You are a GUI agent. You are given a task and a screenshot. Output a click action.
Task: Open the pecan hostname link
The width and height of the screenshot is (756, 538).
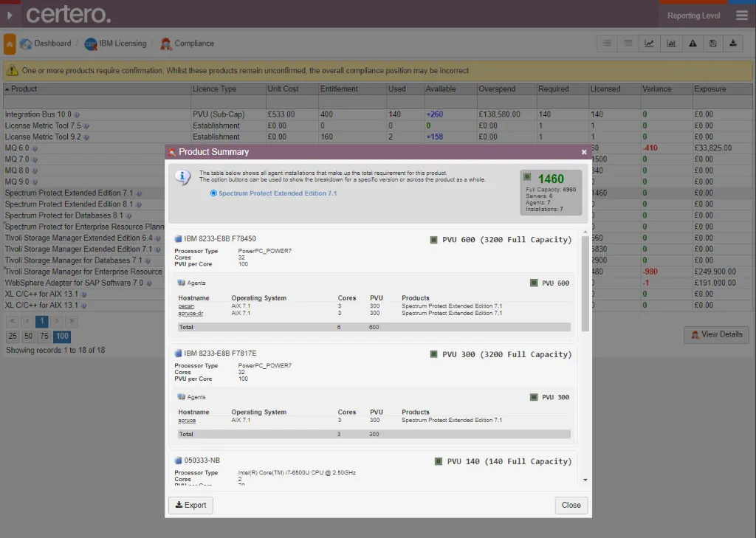click(x=186, y=306)
